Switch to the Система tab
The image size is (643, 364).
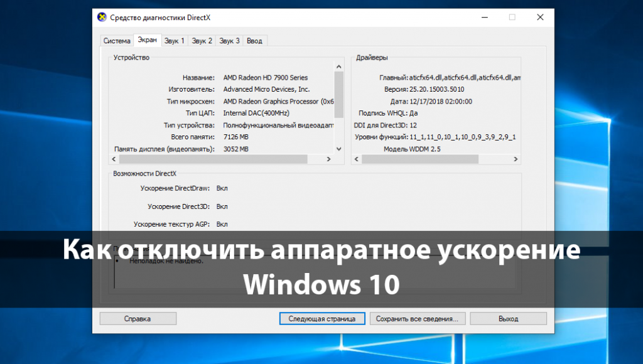pyautogui.click(x=117, y=40)
